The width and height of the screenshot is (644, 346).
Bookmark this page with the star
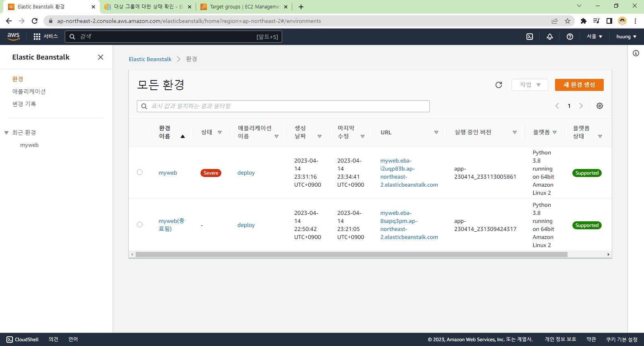[x=568, y=21]
